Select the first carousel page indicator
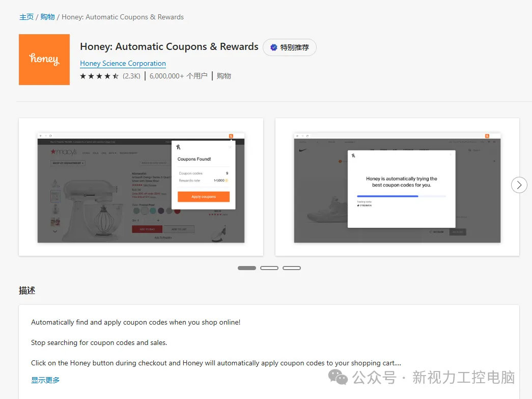 click(247, 268)
